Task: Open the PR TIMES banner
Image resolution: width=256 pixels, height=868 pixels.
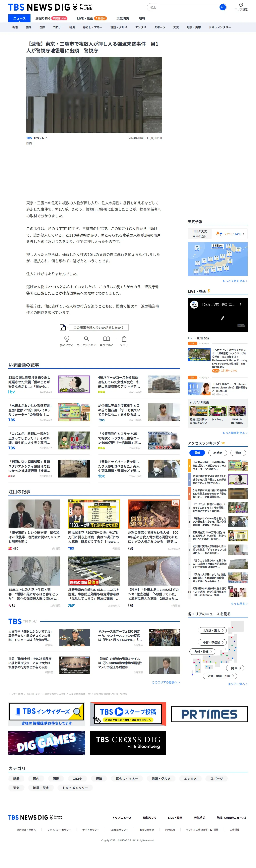Action: (209, 714)
